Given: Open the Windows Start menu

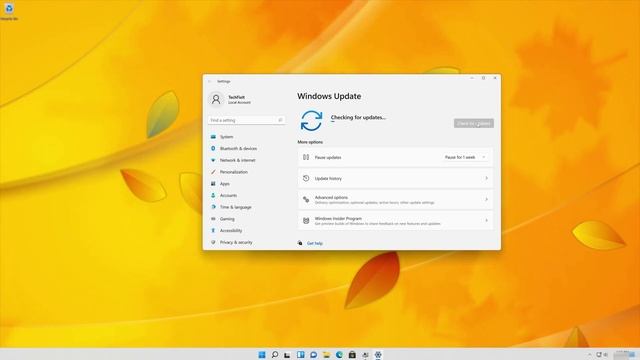Looking at the screenshot, I should pos(262,355).
